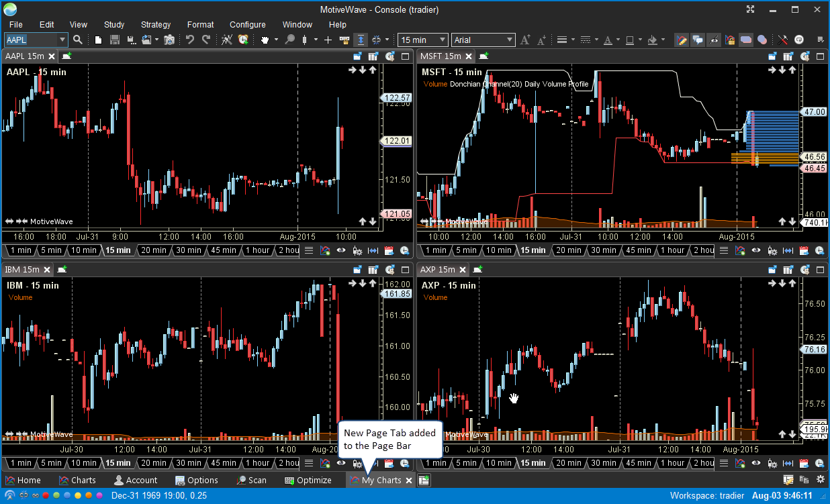The image size is (830, 504).
Task: Expand the AAPL symbol combo box
Action: [63, 40]
